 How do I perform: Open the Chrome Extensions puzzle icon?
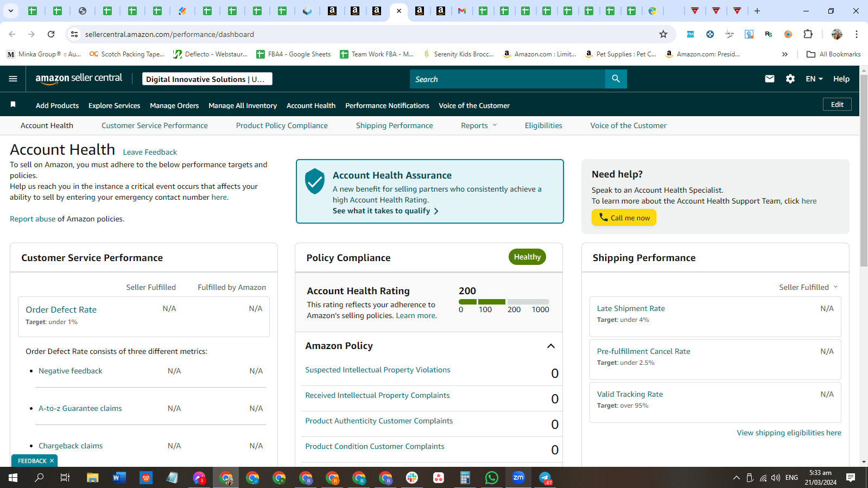(808, 34)
